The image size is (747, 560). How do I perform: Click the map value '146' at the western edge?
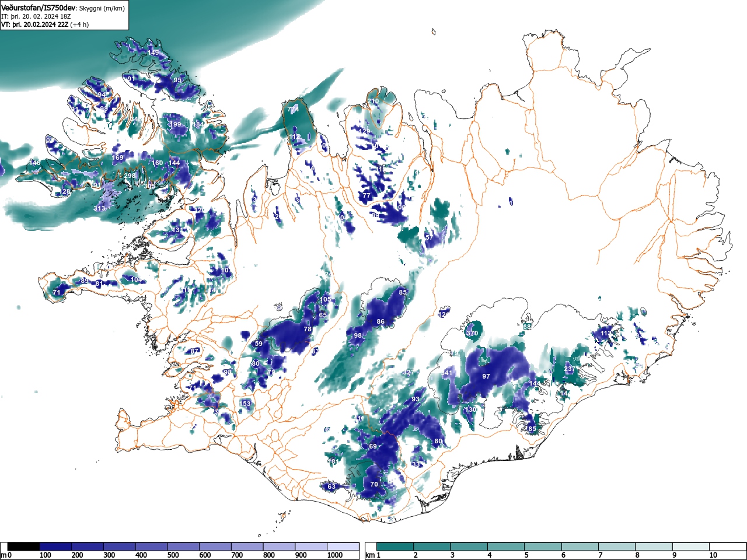(35, 163)
